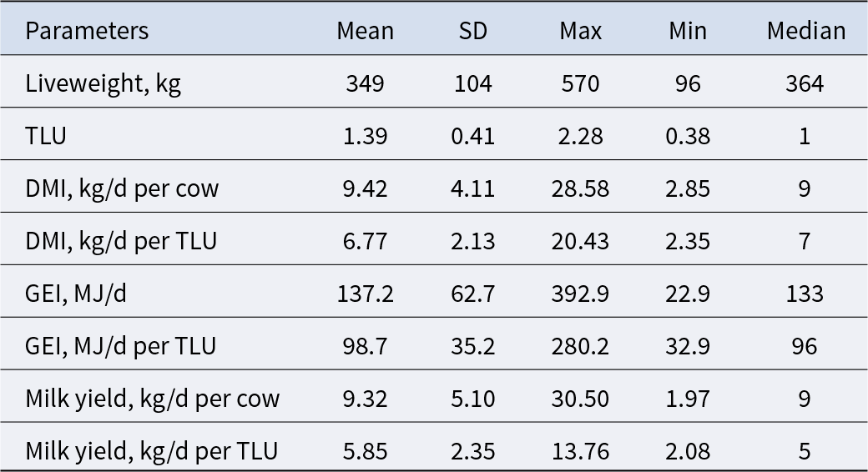The height and width of the screenshot is (472, 868).
Task: Select the Liveweight, kg row label
Action: 103,83
